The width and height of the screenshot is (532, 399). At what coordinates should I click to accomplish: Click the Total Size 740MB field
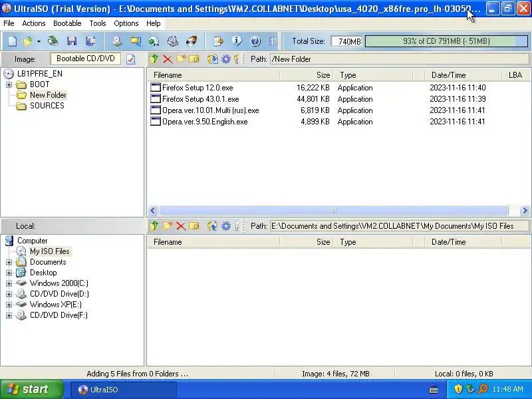[346, 41]
